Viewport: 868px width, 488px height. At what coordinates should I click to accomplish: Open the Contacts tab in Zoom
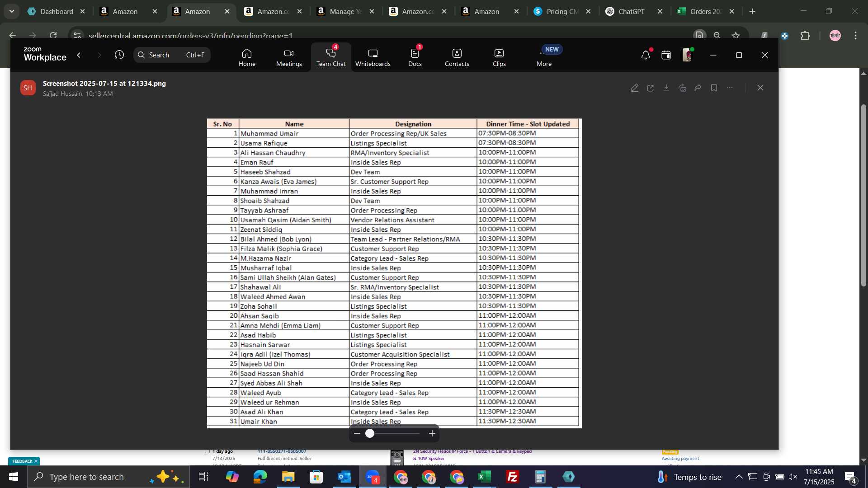pos(457,57)
